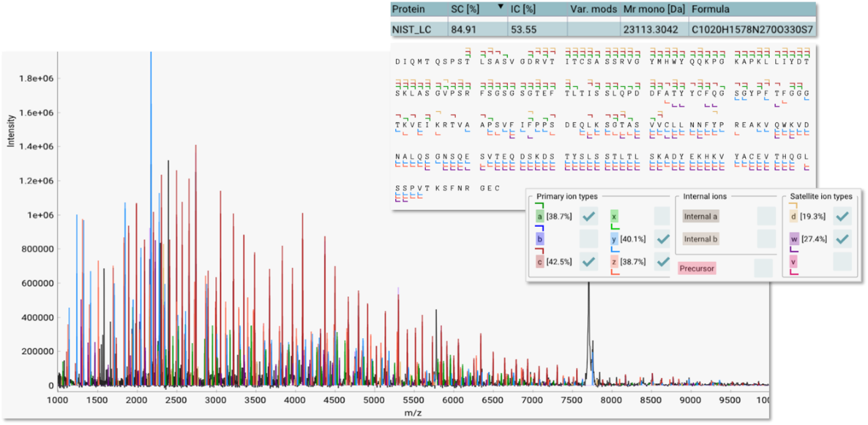Uncheck the w satellite ion checkbox
Viewport: 868px width, 425px height.
tap(842, 239)
